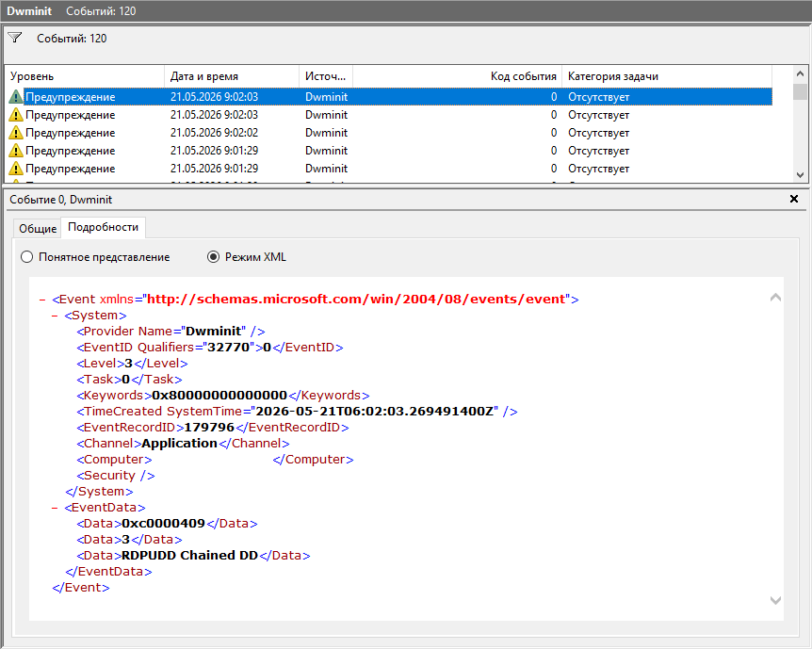The image size is (812, 649).
Task: Click the Data value '0xc0000409'
Action: tap(164, 524)
